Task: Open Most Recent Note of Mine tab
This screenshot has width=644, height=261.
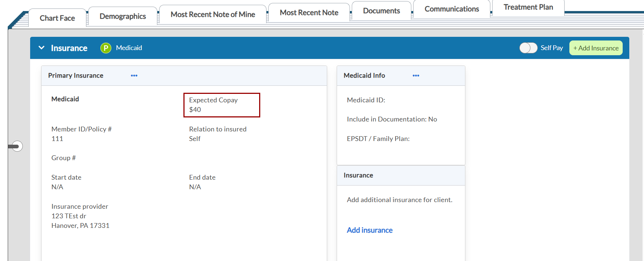Action: [212, 14]
